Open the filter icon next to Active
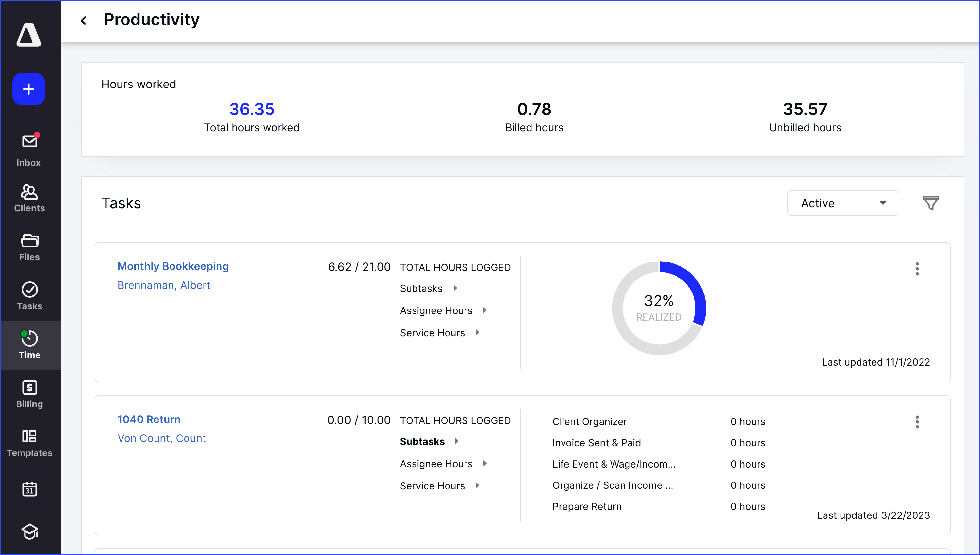The image size is (980, 555). [930, 202]
